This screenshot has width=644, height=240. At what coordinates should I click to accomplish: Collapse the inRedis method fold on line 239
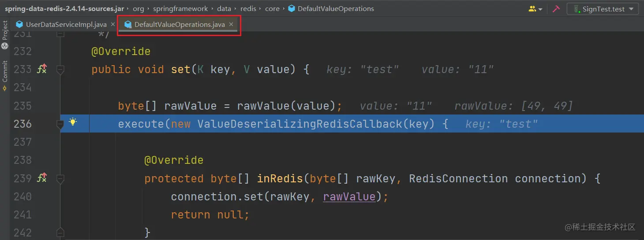click(61, 178)
